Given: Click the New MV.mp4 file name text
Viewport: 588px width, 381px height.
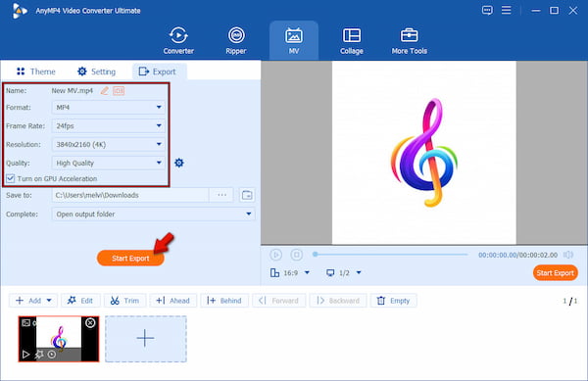Looking at the screenshot, I should click(72, 91).
